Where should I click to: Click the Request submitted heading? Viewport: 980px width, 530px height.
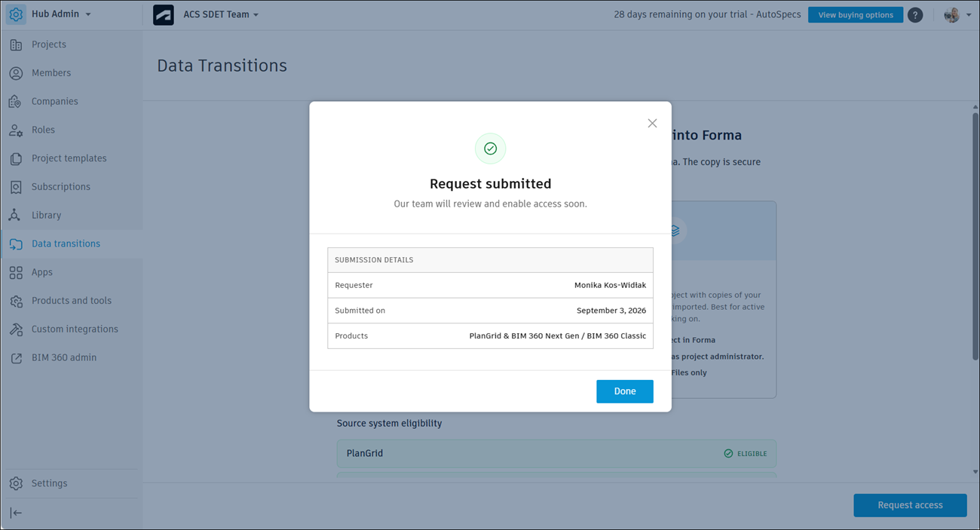tap(490, 183)
